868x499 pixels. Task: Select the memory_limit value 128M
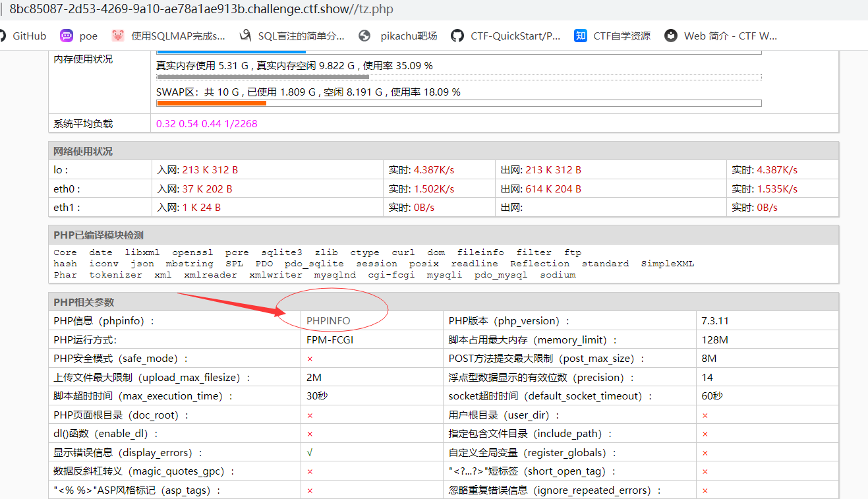715,340
